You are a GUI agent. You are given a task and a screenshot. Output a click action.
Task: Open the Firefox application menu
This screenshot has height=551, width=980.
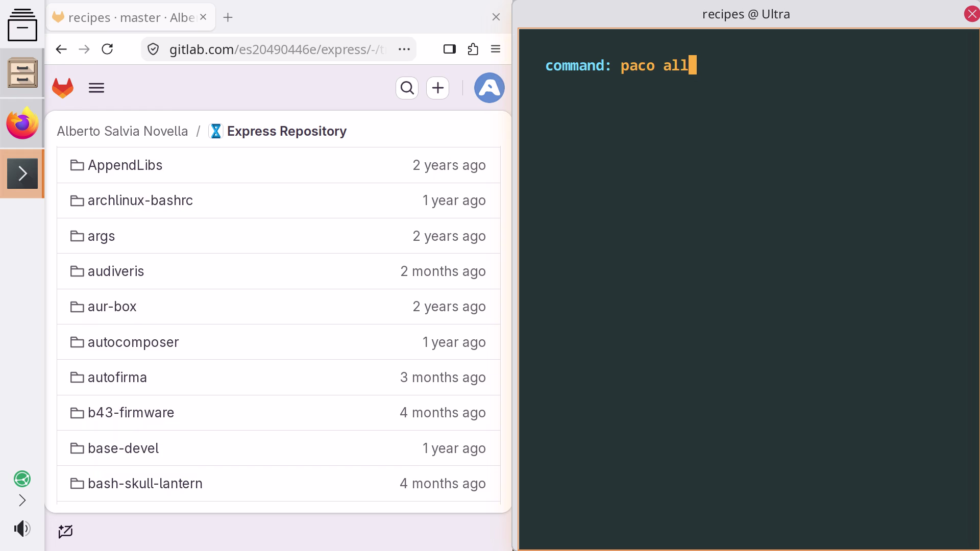[495, 49]
